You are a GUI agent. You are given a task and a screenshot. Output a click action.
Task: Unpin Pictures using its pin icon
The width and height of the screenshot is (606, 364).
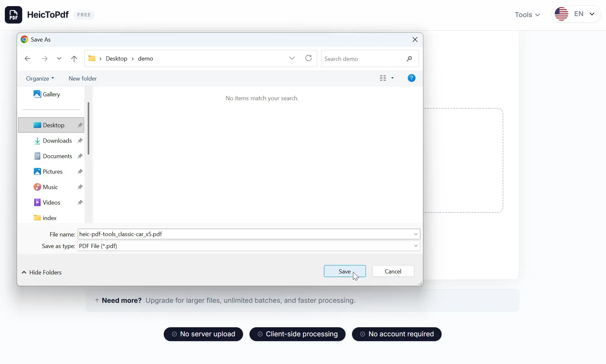click(x=80, y=171)
